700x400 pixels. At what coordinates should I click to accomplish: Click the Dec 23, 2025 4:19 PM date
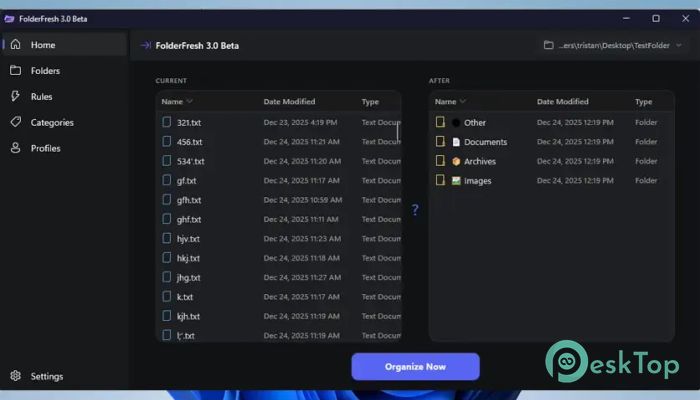300,122
